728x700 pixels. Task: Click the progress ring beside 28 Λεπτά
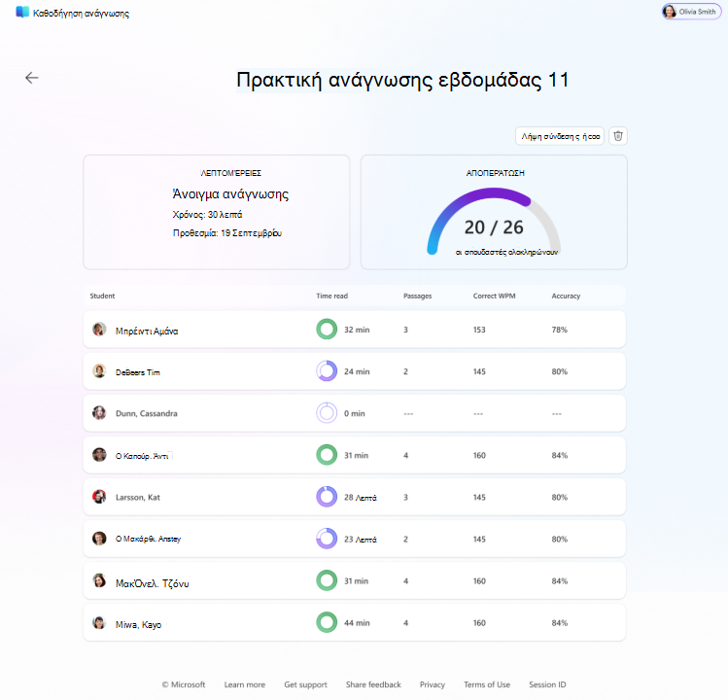327,497
